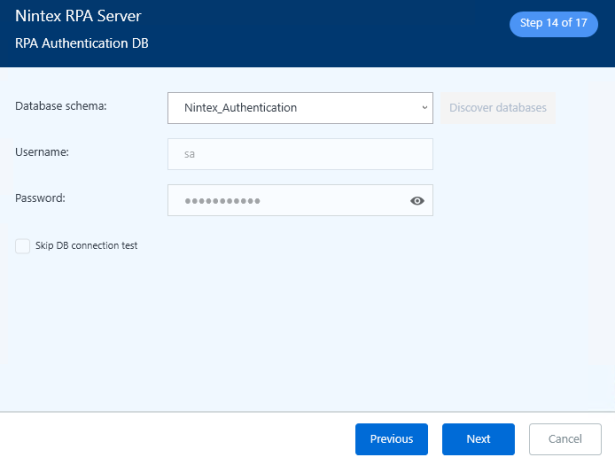Expand the Database schema dropdown chevron

click(424, 107)
